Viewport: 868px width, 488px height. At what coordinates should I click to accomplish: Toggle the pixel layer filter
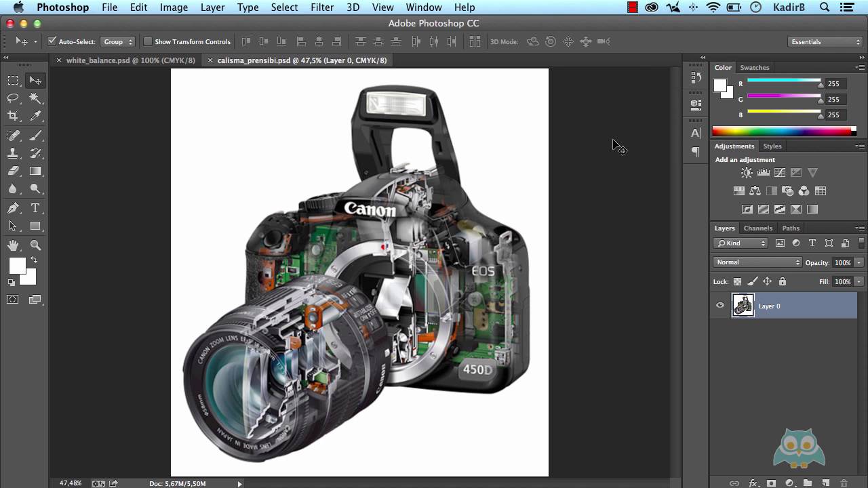click(780, 243)
